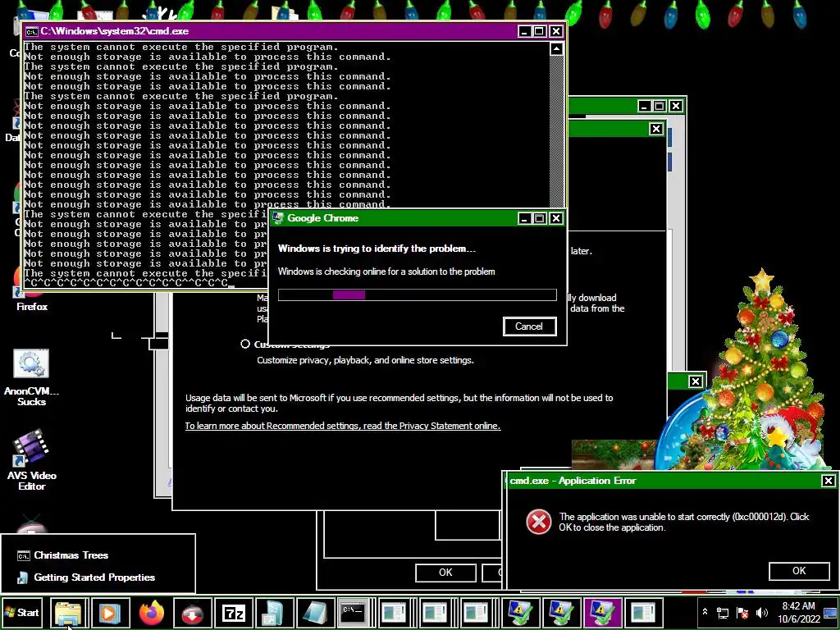Launch Windows Media Player from taskbar

pyautogui.click(x=109, y=612)
